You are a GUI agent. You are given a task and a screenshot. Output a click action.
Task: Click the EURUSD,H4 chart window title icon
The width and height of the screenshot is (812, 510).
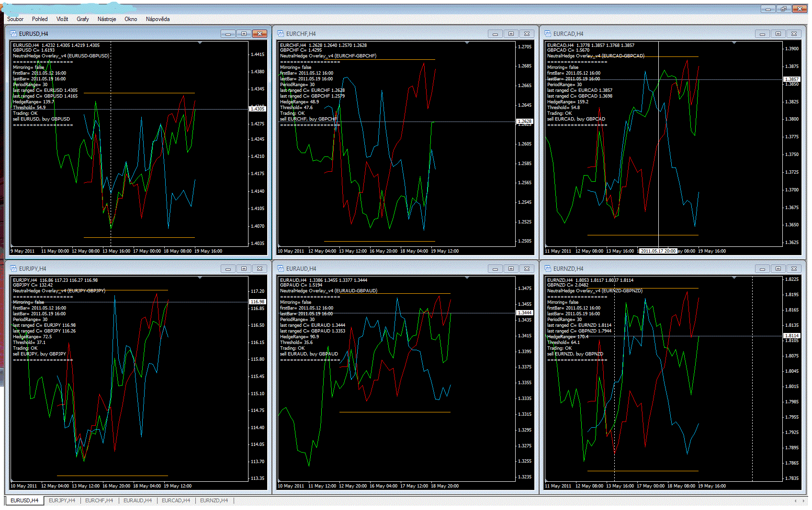click(x=13, y=34)
